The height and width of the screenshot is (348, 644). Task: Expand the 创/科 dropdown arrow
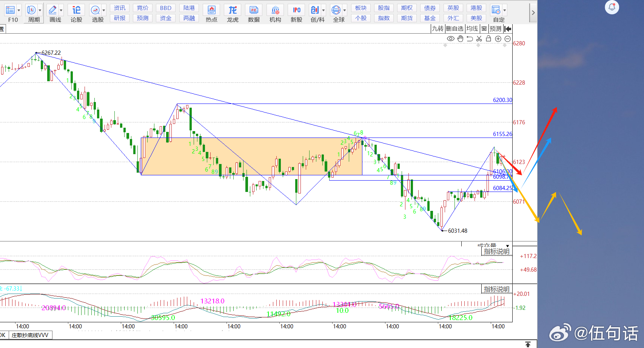pos(323,10)
